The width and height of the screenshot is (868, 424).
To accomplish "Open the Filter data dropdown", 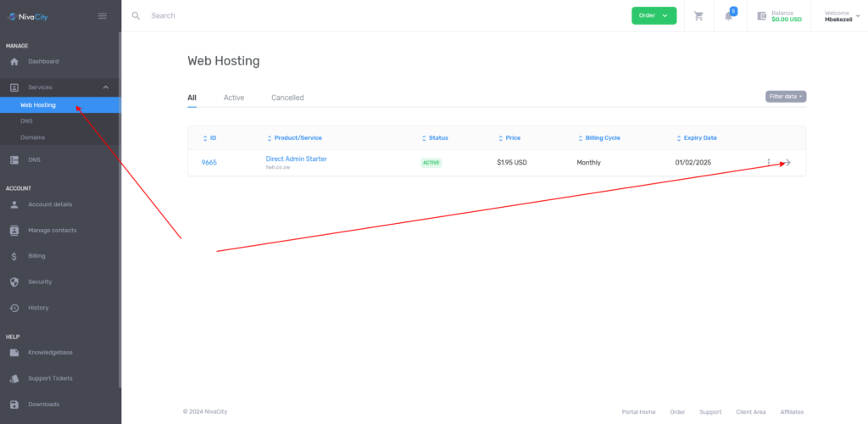I will click(786, 97).
